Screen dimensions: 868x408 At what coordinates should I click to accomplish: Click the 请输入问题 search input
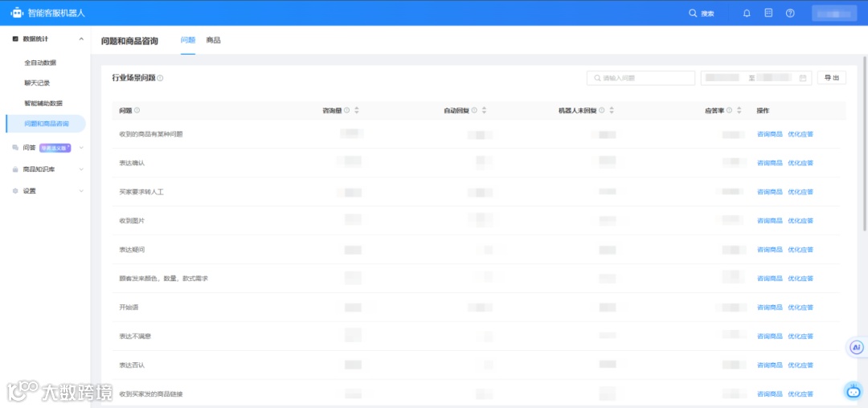(x=641, y=78)
